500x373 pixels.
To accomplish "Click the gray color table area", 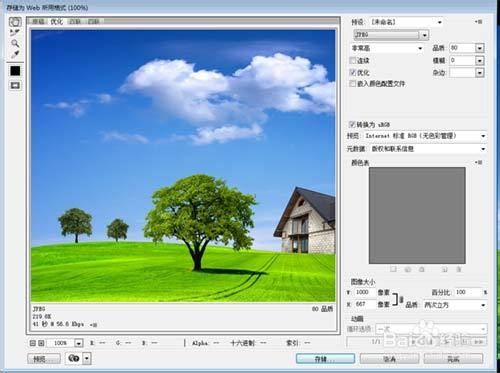I will point(417,216).
